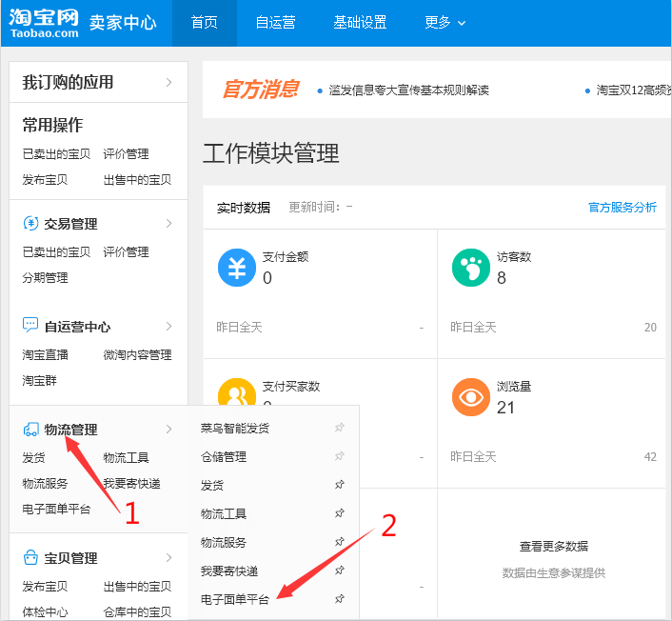The image size is (672, 621).
Task: Click the chat bubble icon beside 自运营中心
Action: 30,325
